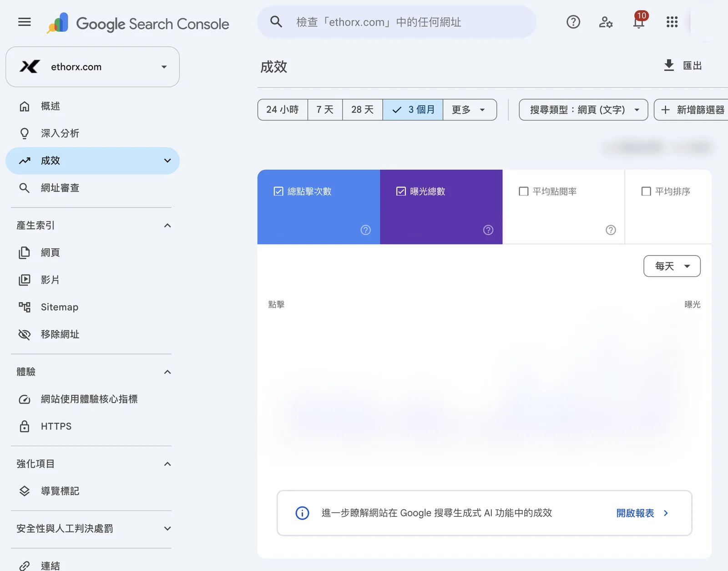
Task: Open 網站使用體驗核心指標 report
Action: click(x=92, y=399)
